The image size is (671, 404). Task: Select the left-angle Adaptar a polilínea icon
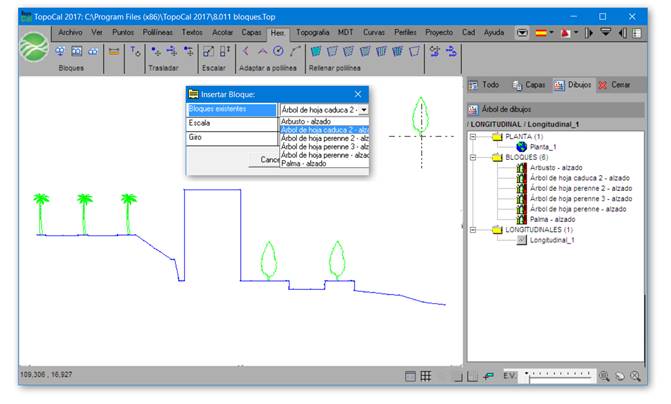[x=246, y=51]
